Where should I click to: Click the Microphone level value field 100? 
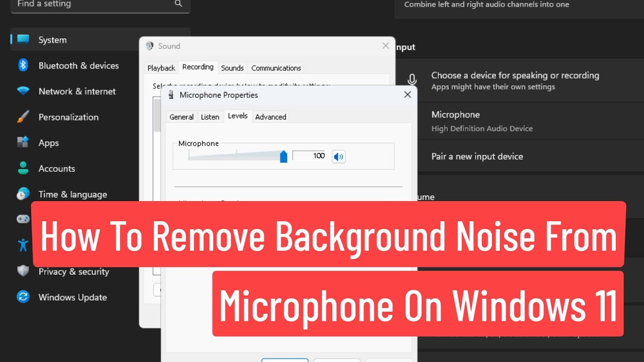click(x=309, y=156)
